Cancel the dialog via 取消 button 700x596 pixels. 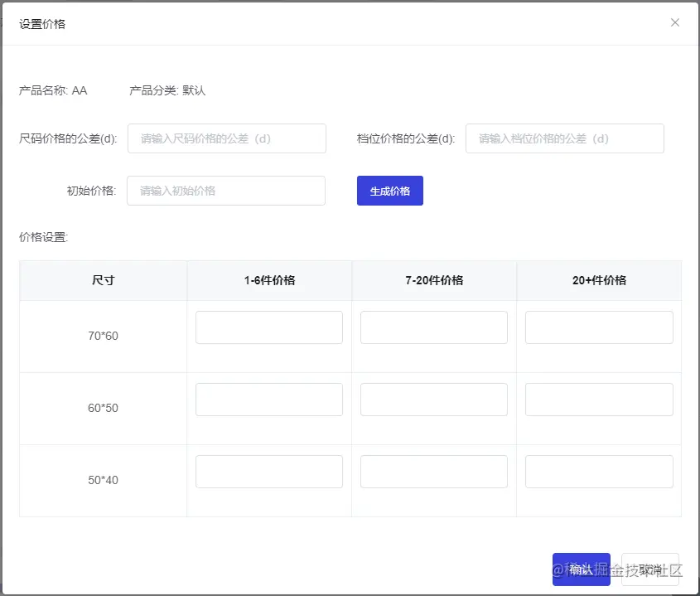[650, 569]
